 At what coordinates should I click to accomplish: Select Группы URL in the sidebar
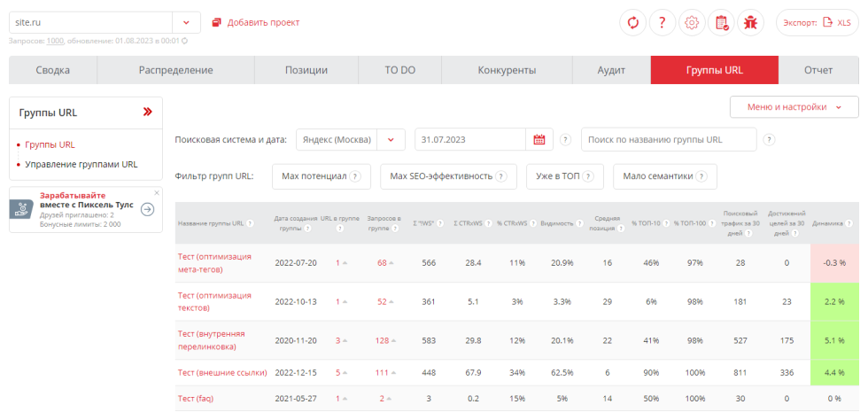[x=50, y=144]
